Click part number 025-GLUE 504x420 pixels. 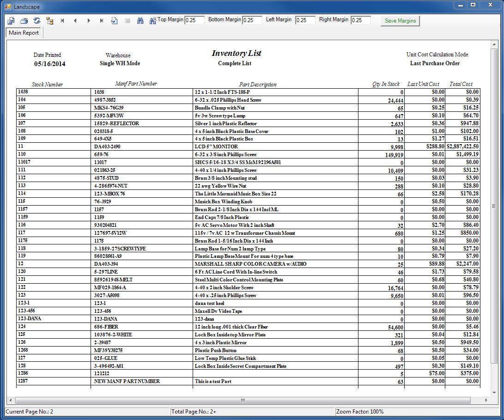click(x=106, y=358)
